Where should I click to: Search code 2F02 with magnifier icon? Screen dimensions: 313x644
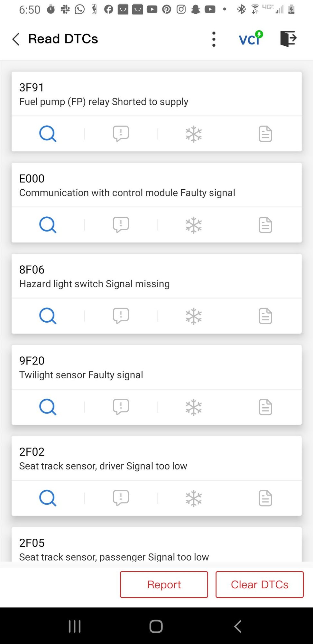coord(48,498)
